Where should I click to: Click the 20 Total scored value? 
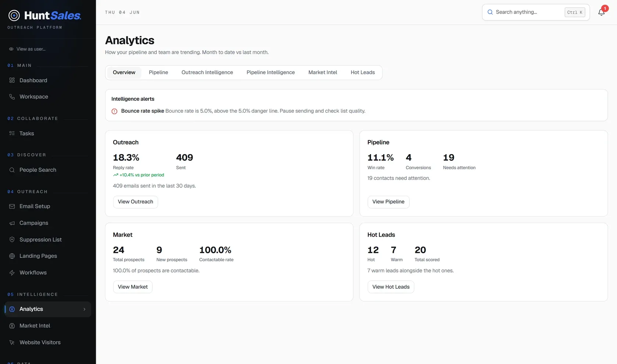[x=420, y=250]
